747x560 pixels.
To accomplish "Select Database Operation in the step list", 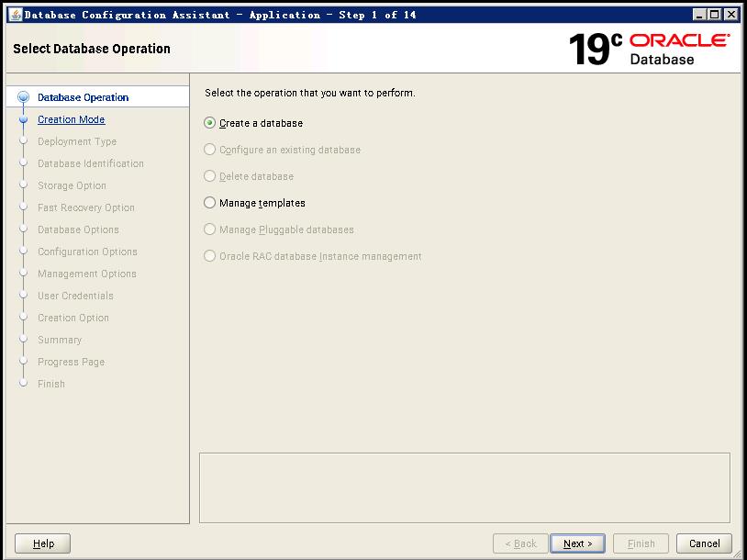I will [x=84, y=97].
